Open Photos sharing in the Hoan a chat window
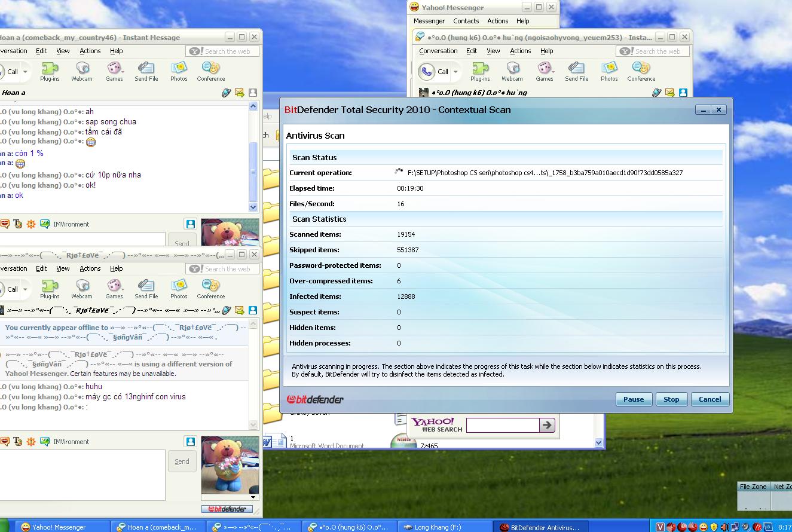This screenshot has width=792, height=532. point(179,71)
